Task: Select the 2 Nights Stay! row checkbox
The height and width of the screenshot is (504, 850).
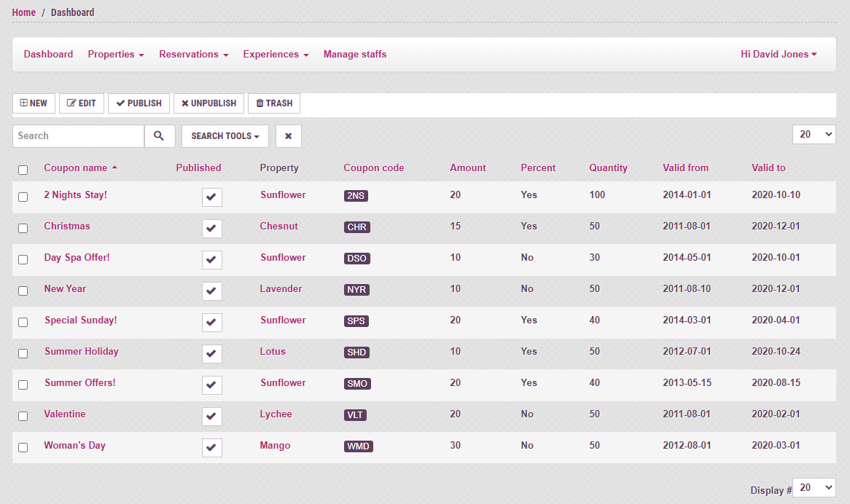Action: [x=23, y=197]
